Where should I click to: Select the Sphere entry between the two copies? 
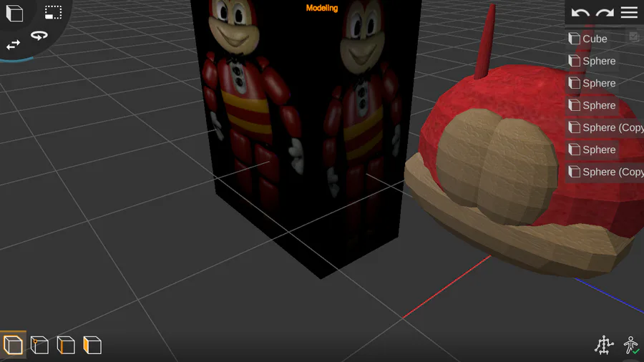(592, 150)
